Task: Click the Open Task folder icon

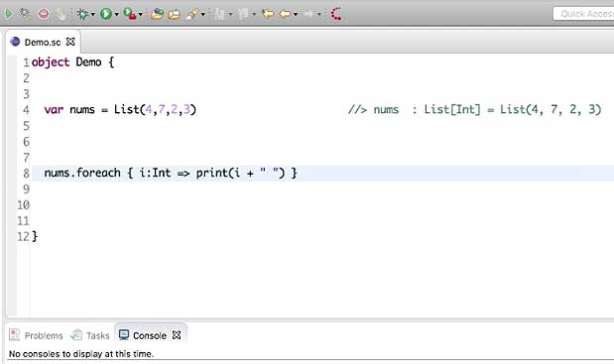Action: pyautogui.click(x=175, y=14)
